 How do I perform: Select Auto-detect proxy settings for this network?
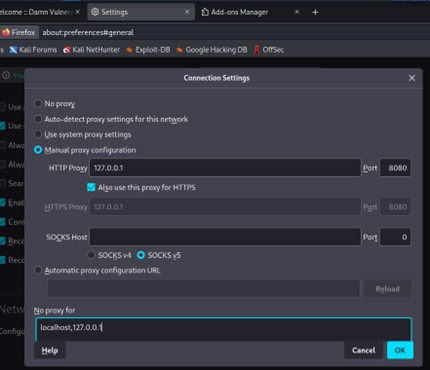(38, 119)
